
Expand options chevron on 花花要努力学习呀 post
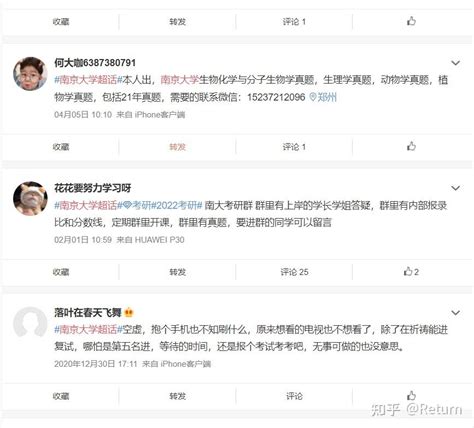(x=455, y=188)
